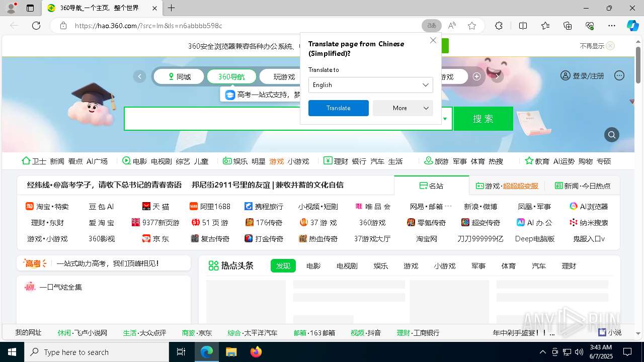
Task: Open the 娱乐 category link
Action: click(240, 161)
